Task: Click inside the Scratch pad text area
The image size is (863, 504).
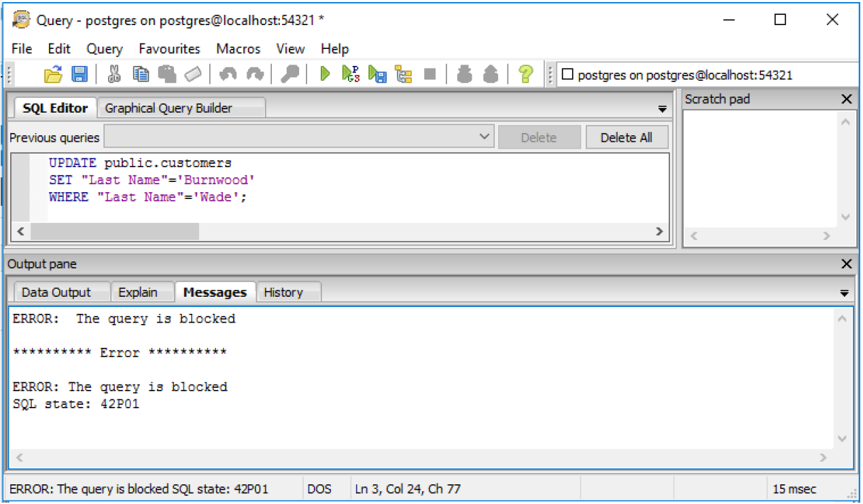Action: point(760,168)
